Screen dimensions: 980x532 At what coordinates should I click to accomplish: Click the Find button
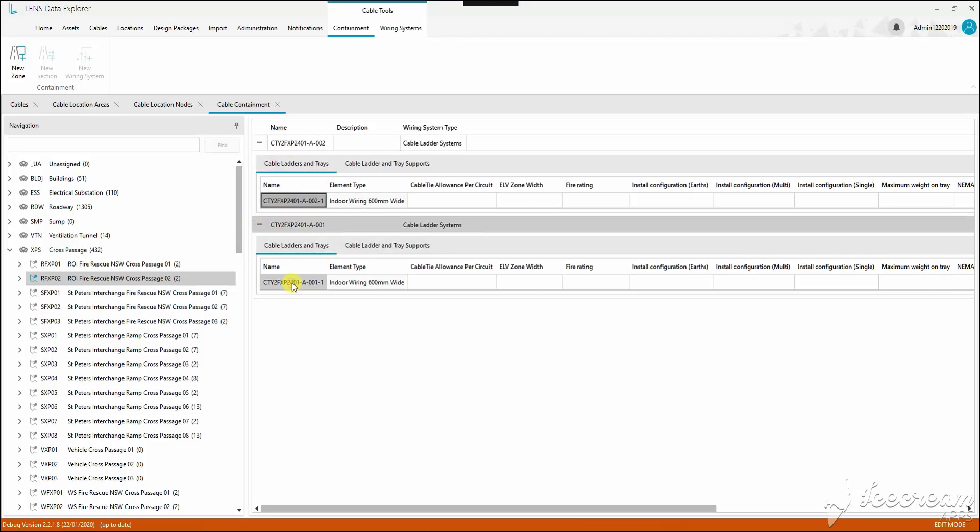point(223,145)
